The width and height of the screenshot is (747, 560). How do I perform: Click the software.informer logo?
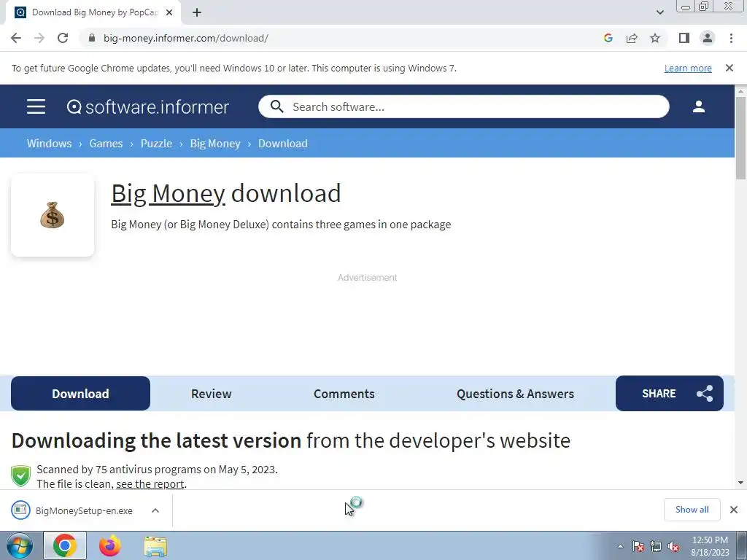(147, 107)
